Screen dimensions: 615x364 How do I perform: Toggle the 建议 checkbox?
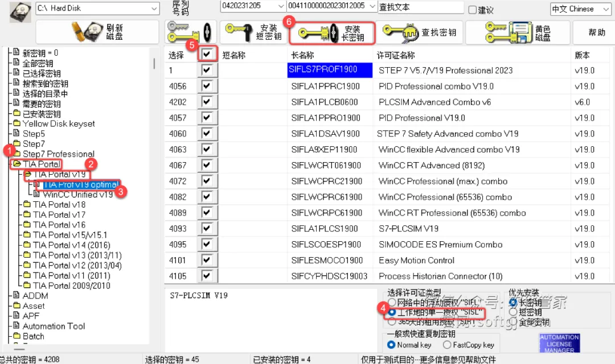pos(473,10)
